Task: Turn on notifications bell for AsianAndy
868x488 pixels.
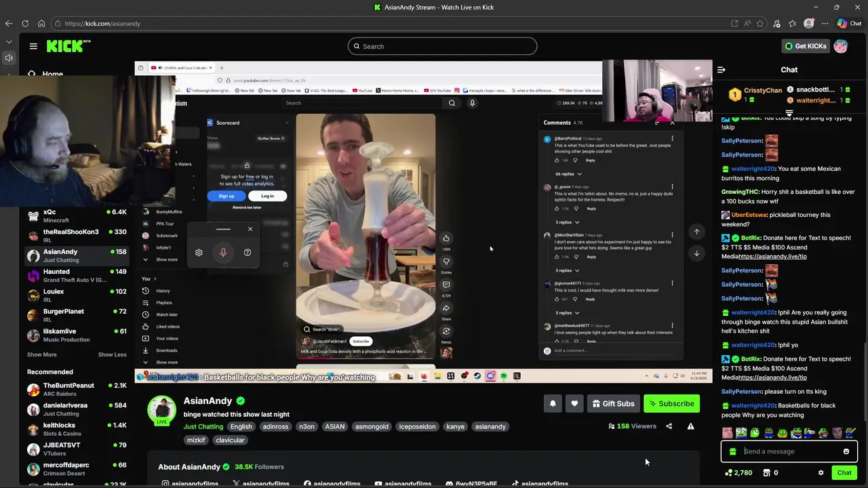Action: tap(553, 404)
